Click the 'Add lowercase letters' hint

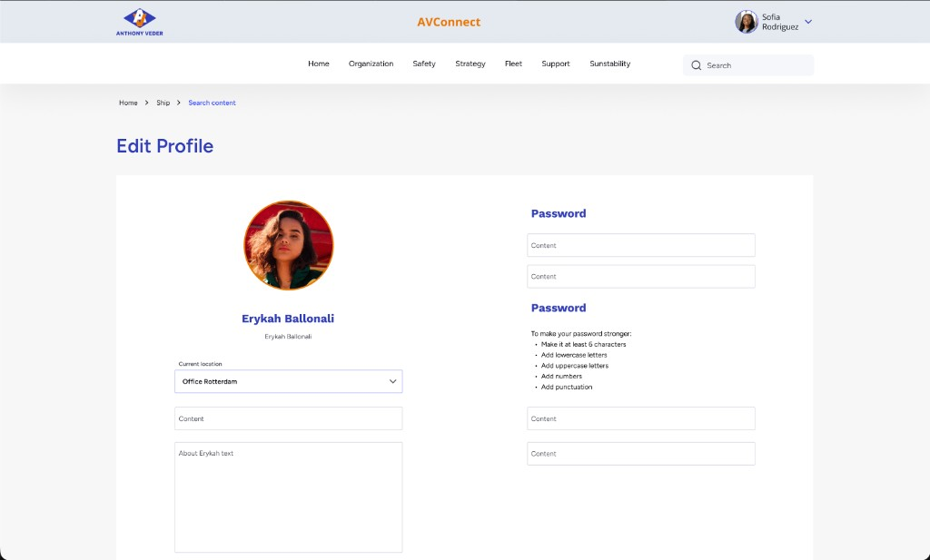tap(574, 355)
